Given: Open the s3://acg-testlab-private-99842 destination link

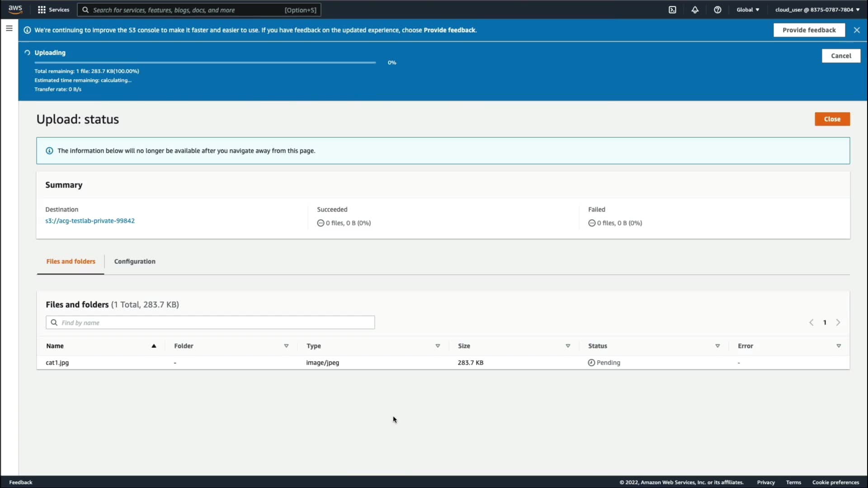Looking at the screenshot, I should tap(90, 221).
